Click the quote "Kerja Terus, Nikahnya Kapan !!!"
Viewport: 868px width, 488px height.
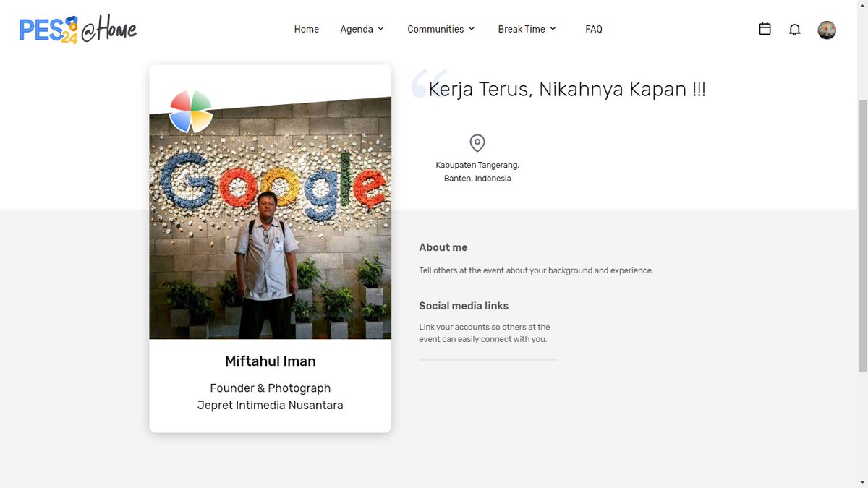(x=567, y=90)
